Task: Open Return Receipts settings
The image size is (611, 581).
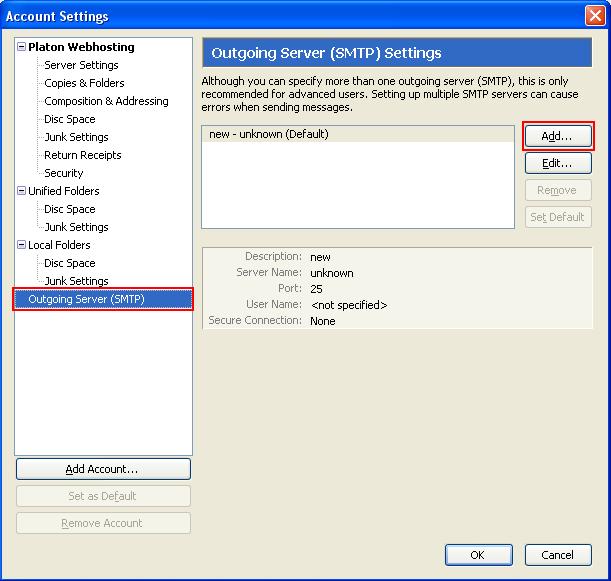Action: tap(83, 155)
